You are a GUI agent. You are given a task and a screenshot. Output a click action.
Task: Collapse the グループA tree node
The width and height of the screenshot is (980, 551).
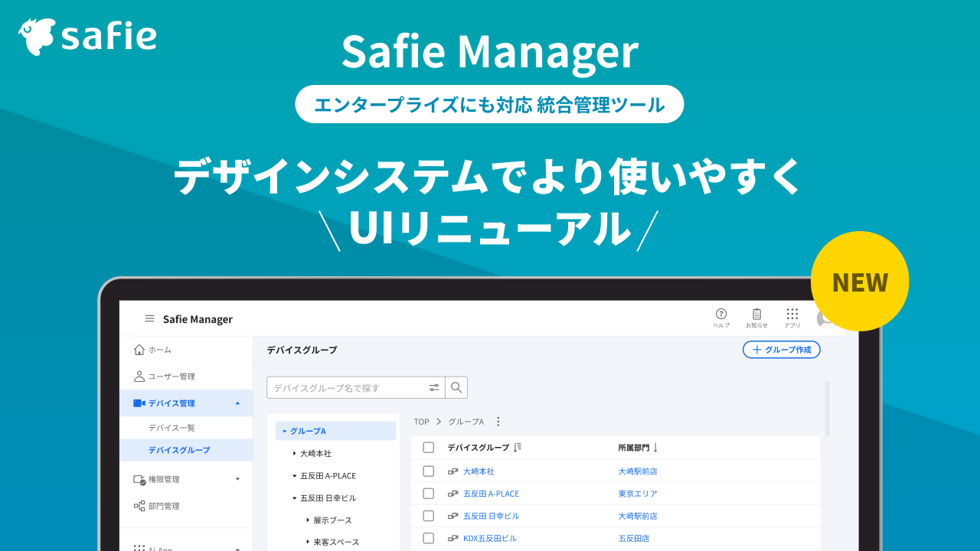coord(283,431)
